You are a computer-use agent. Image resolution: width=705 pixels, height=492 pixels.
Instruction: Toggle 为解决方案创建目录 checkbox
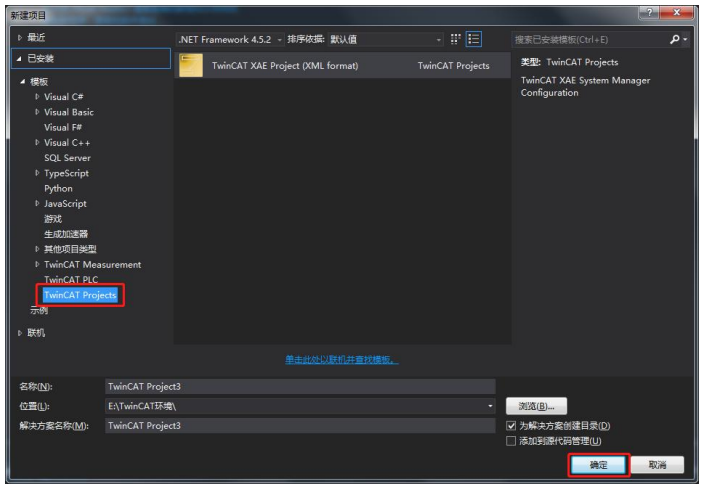(x=511, y=425)
